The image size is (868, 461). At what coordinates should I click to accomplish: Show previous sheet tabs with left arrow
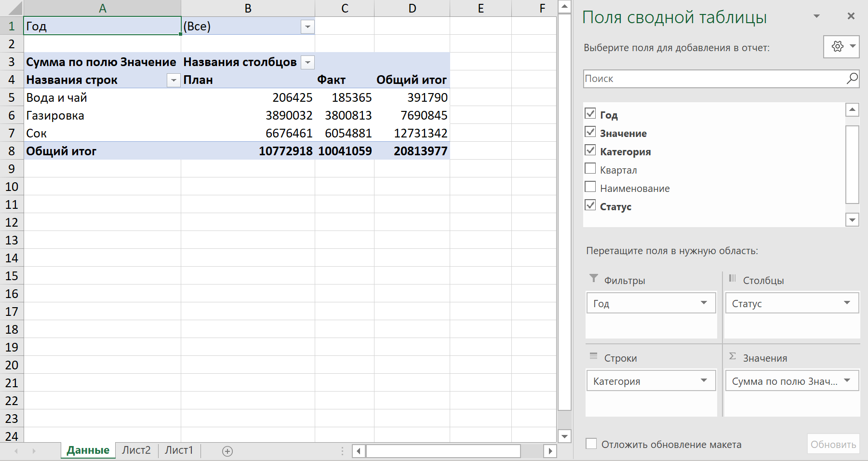(16, 451)
